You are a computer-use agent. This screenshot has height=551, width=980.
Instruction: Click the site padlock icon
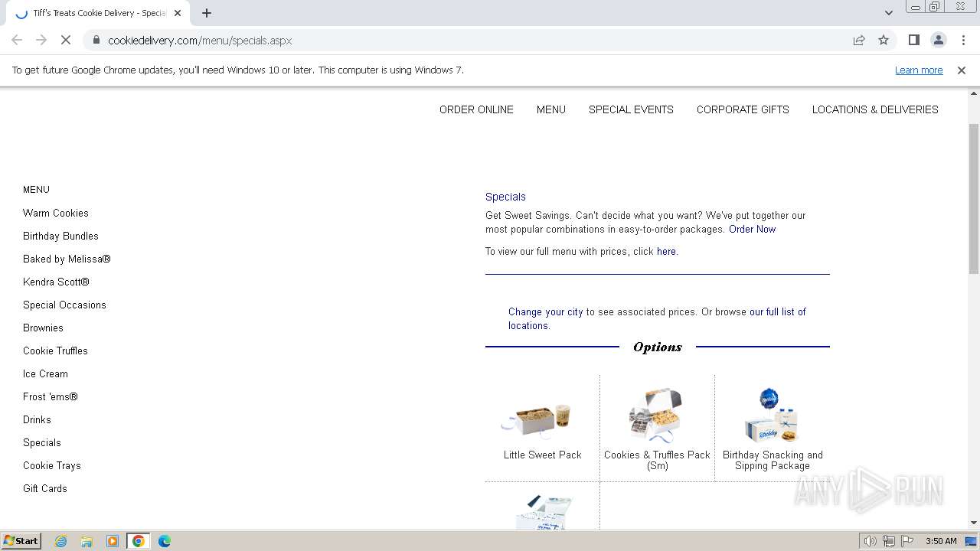tap(96, 41)
